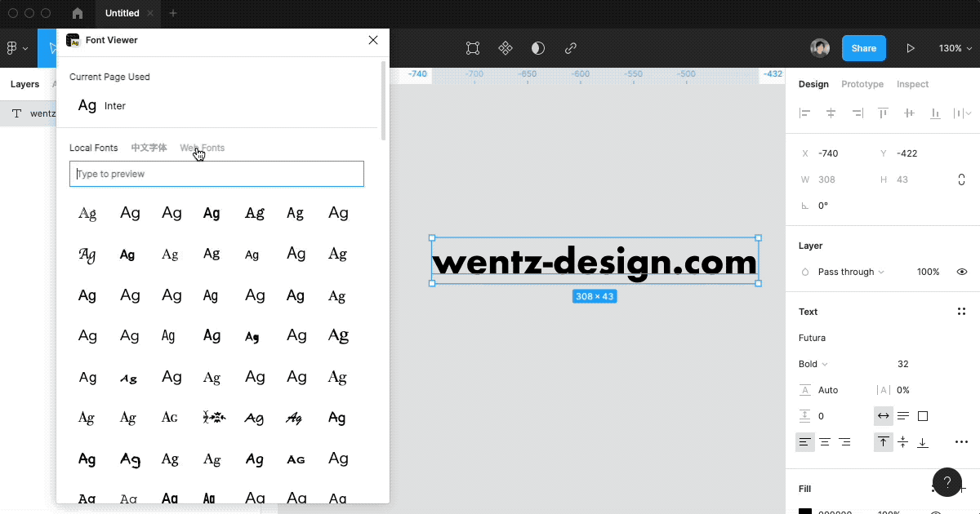Enable align text to bottom

click(923, 442)
